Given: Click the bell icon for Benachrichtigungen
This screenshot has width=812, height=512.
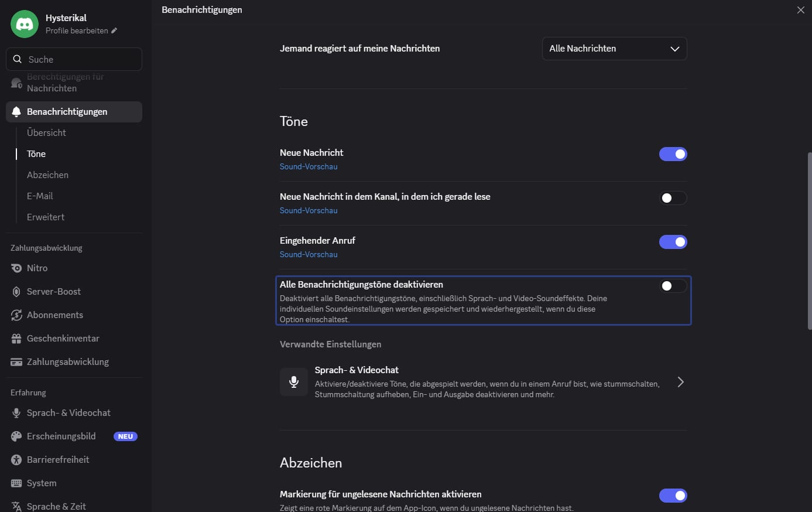Looking at the screenshot, I should pyautogui.click(x=16, y=112).
